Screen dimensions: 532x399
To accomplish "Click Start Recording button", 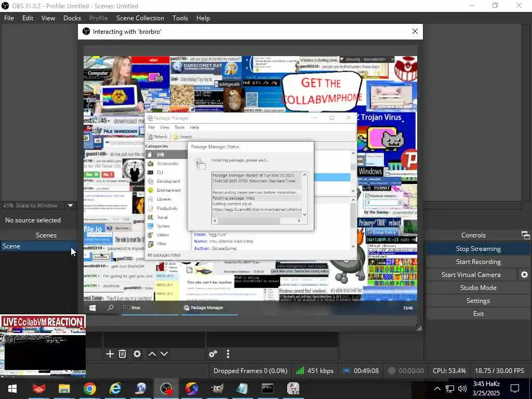I will click(x=478, y=262).
